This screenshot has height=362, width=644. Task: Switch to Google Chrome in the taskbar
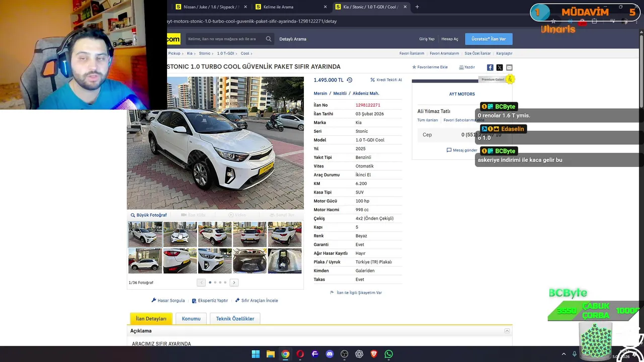pyautogui.click(x=285, y=354)
